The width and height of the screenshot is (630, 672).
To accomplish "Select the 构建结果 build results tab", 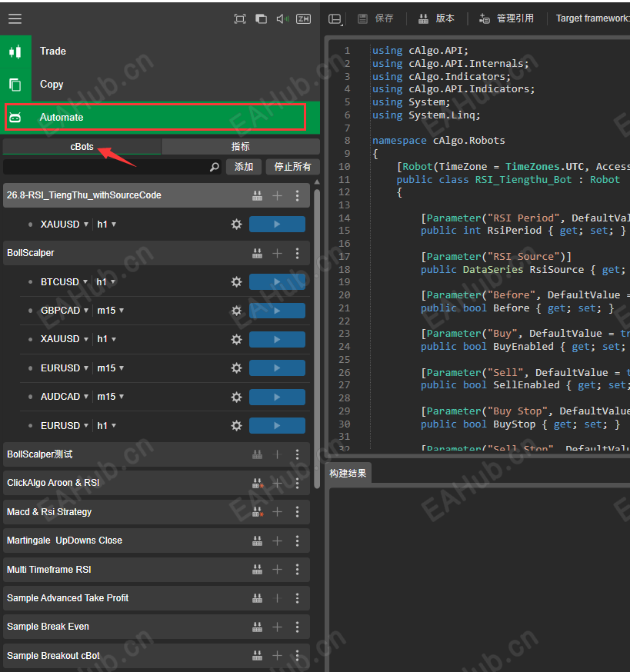I will [x=348, y=473].
